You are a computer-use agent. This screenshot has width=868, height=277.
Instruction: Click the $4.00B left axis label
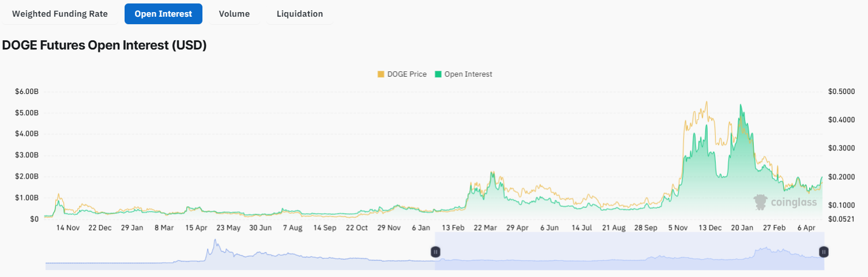coord(27,134)
